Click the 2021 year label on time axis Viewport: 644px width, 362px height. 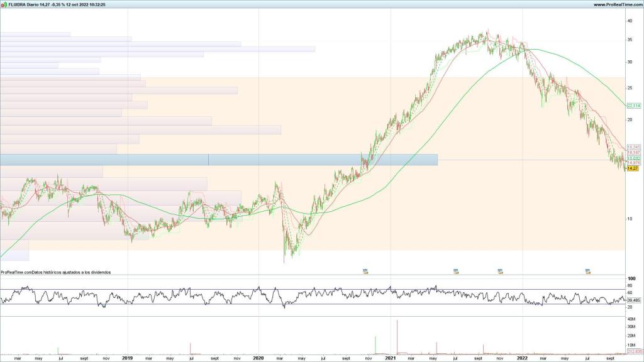tap(391, 358)
